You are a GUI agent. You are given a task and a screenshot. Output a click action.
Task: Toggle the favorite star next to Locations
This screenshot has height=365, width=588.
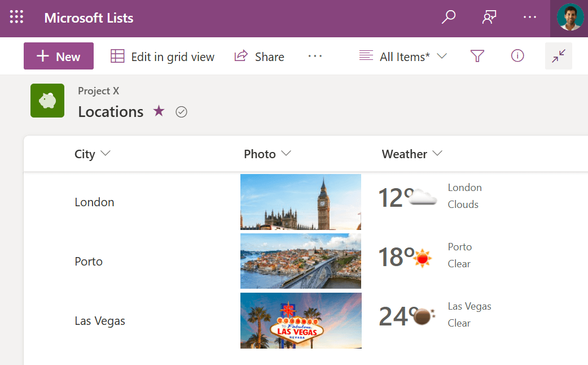(x=159, y=111)
